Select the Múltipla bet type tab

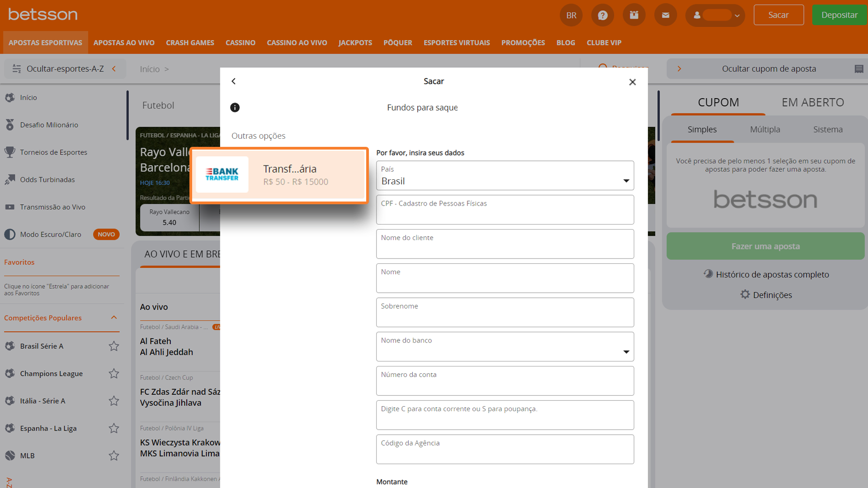765,130
